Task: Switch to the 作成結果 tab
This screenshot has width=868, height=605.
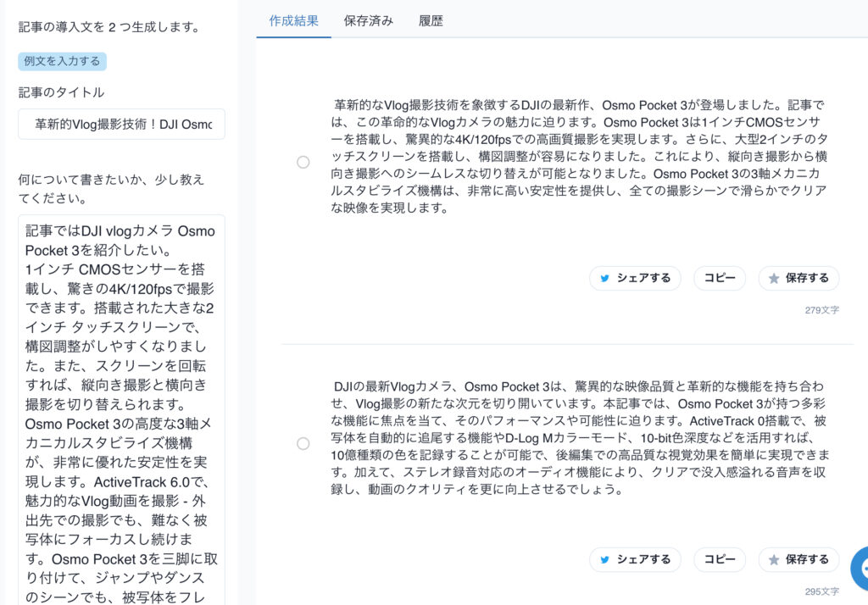Action: [x=293, y=20]
